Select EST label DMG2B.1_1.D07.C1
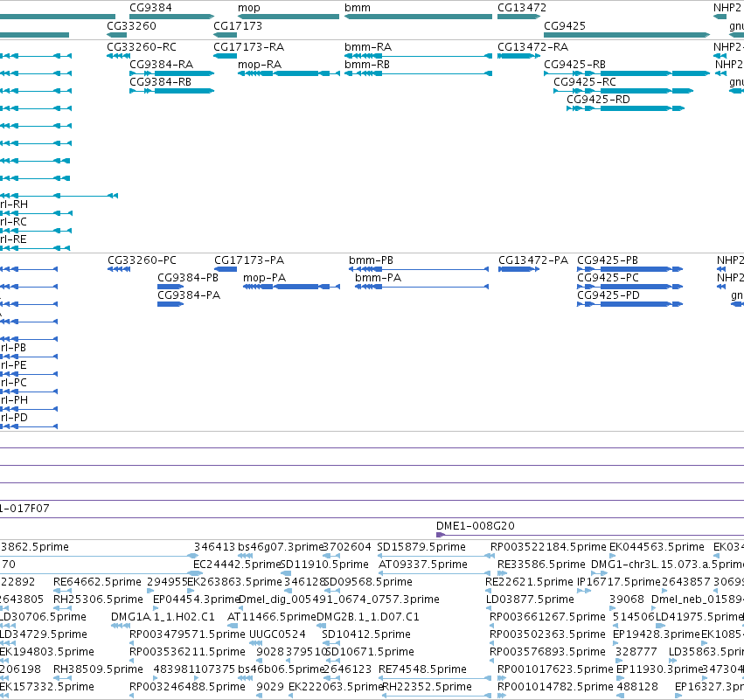This screenshot has width=744, height=700. tap(368, 616)
